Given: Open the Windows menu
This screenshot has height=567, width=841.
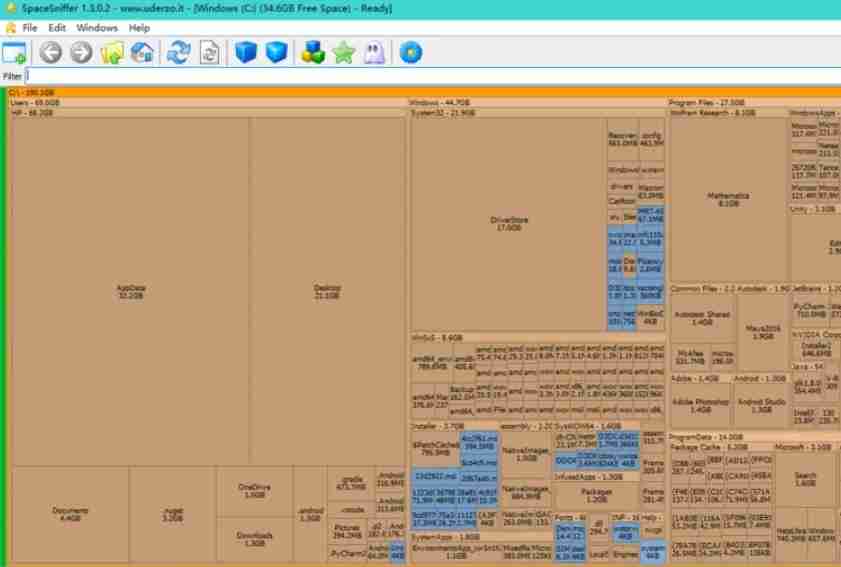Looking at the screenshot, I should (97, 28).
